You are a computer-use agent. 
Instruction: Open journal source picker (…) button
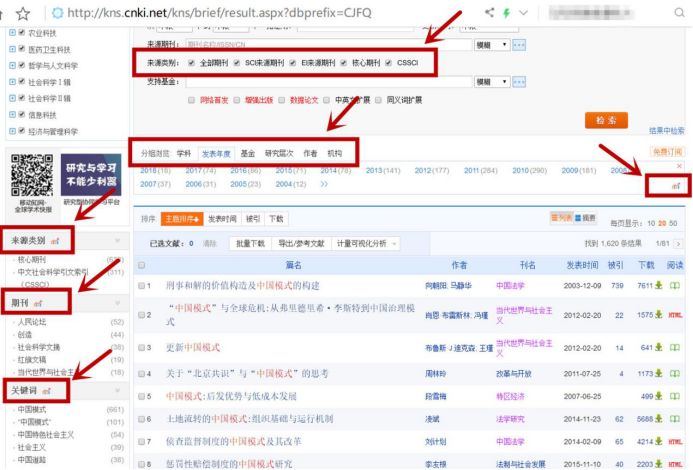519,45
